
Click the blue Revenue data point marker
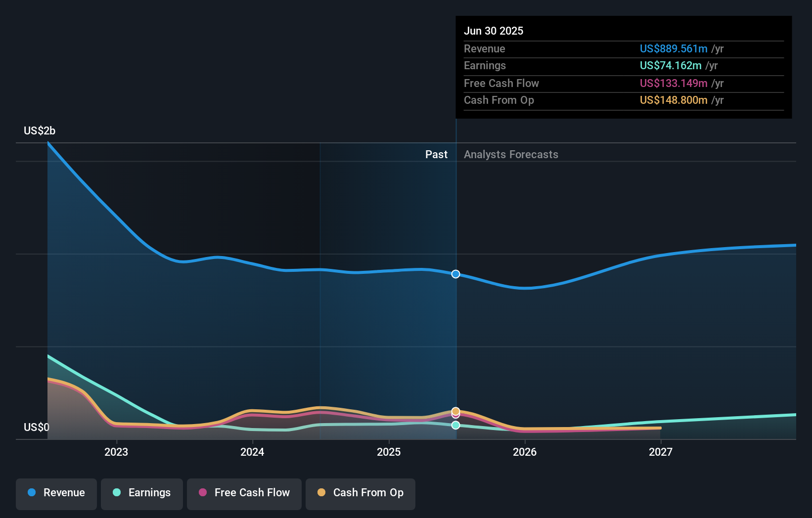455,274
